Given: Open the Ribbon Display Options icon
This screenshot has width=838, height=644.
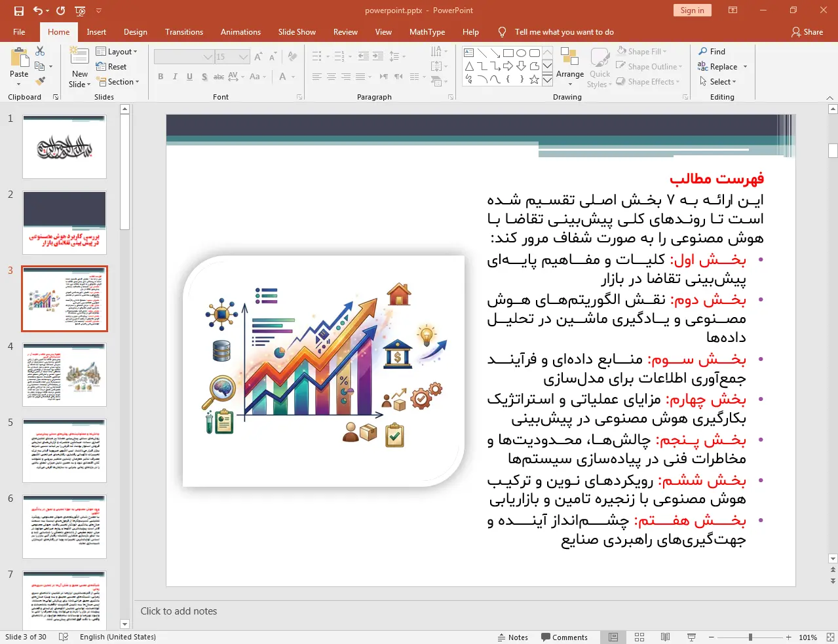Looking at the screenshot, I should point(733,10).
